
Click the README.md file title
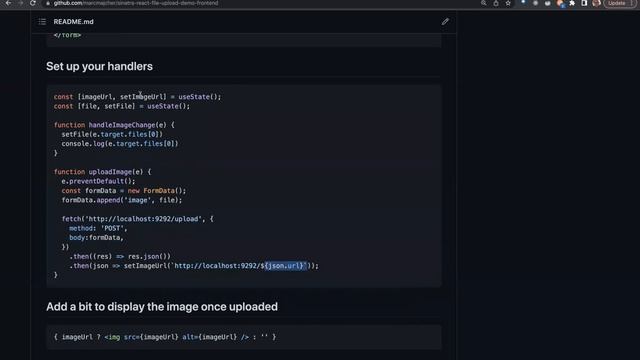[x=73, y=22]
